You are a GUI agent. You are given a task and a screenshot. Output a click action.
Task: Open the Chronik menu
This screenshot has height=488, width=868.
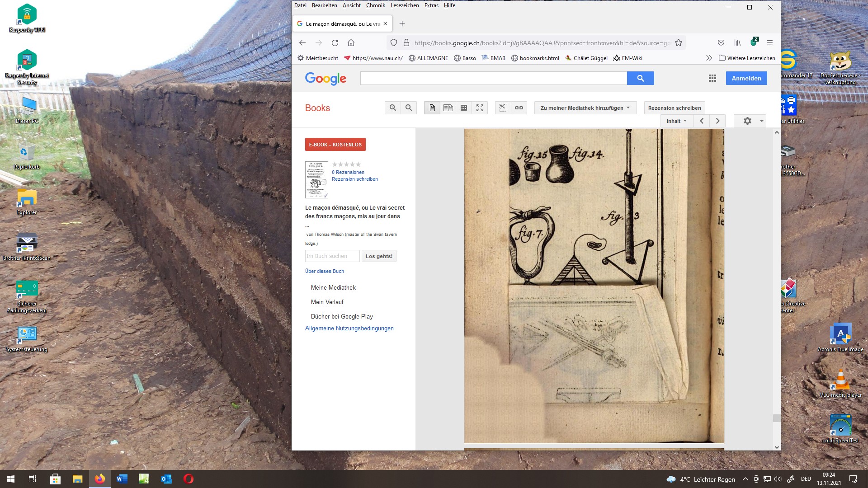(x=375, y=5)
